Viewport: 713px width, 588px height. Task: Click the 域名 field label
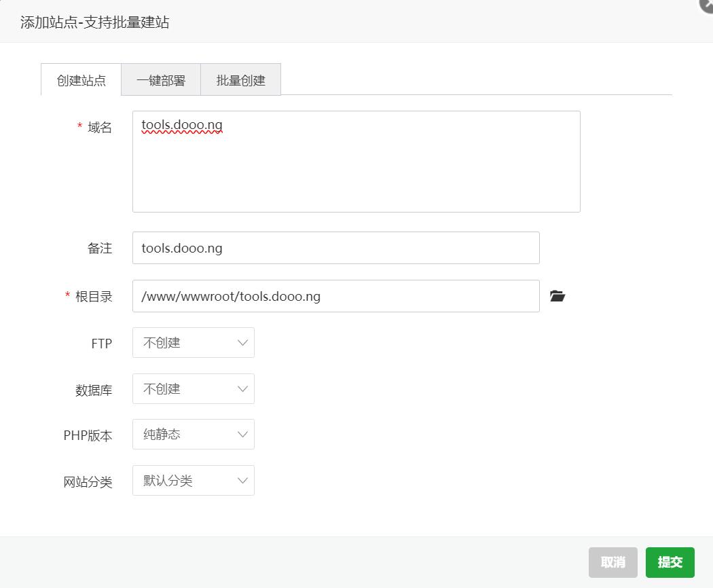tap(99, 128)
